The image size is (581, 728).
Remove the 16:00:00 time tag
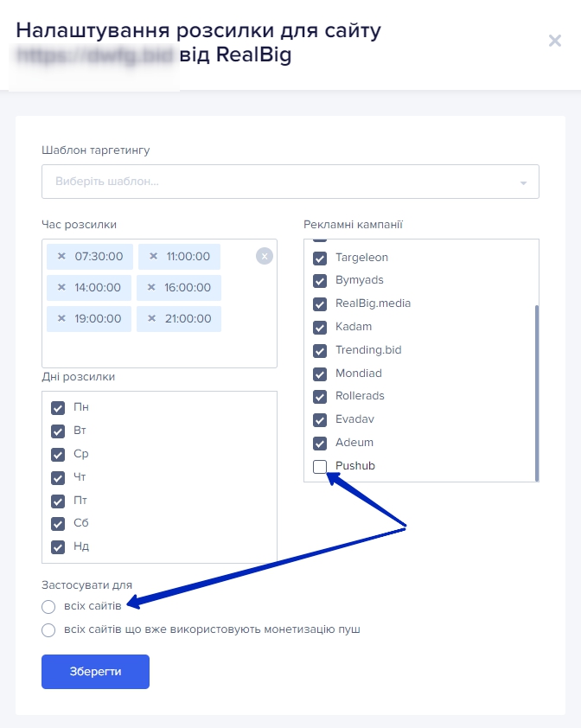(x=151, y=287)
